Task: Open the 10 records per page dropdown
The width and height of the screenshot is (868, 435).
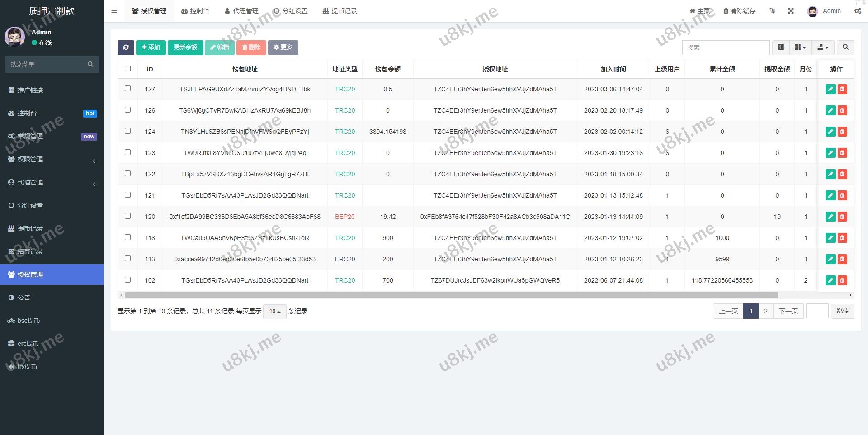Action: (x=274, y=312)
